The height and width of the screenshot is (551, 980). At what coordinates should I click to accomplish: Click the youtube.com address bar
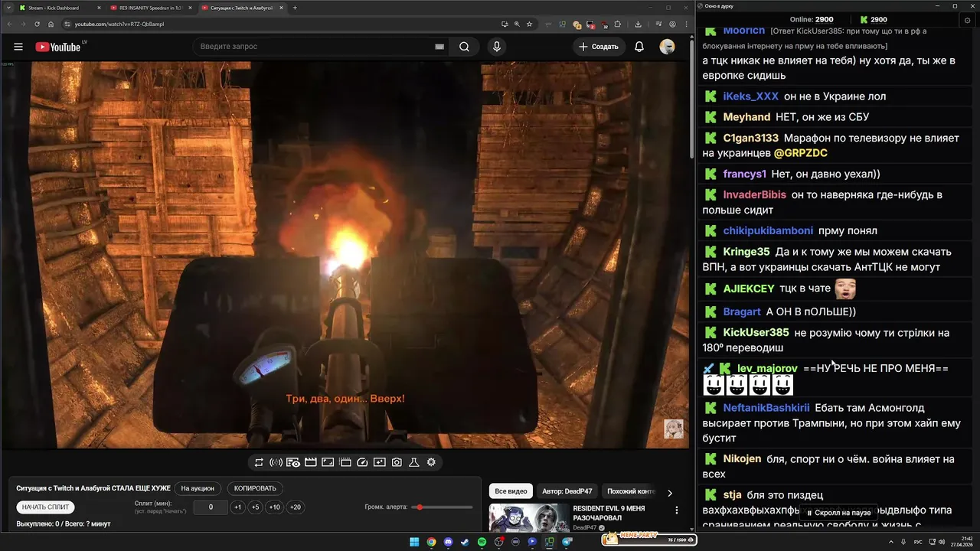283,24
